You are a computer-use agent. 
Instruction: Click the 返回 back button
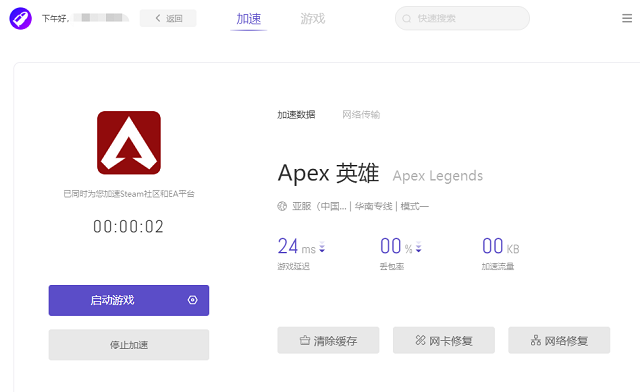(x=168, y=18)
